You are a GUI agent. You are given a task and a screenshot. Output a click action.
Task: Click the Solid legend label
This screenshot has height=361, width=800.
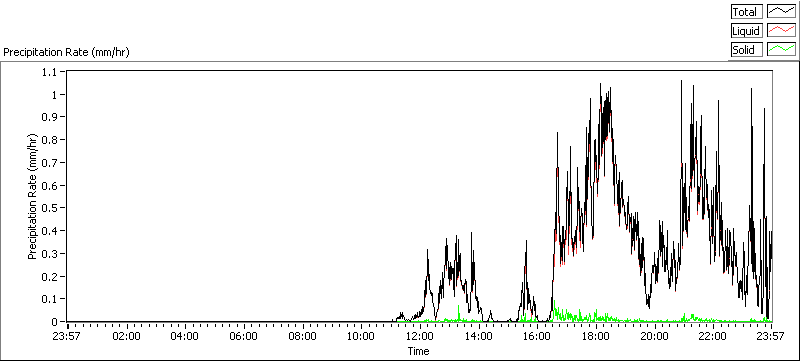tap(746, 50)
